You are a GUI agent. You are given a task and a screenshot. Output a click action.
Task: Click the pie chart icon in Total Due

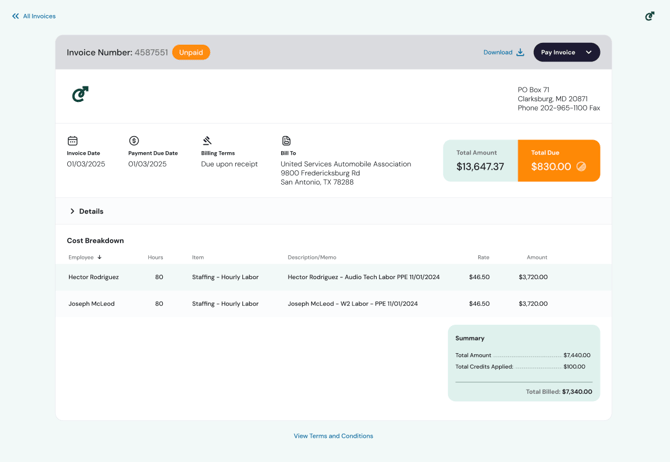pyautogui.click(x=581, y=167)
